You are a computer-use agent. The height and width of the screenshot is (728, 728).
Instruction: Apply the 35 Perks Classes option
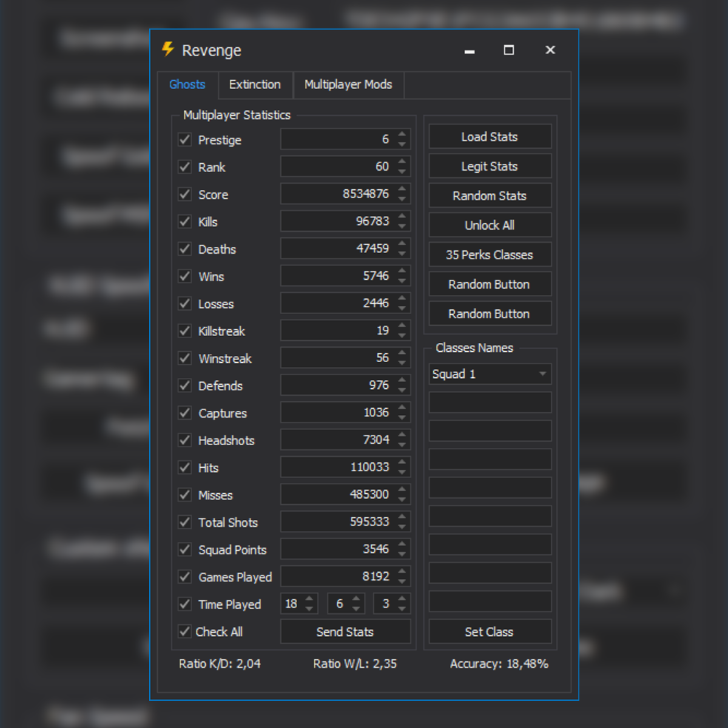[x=490, y=255]
